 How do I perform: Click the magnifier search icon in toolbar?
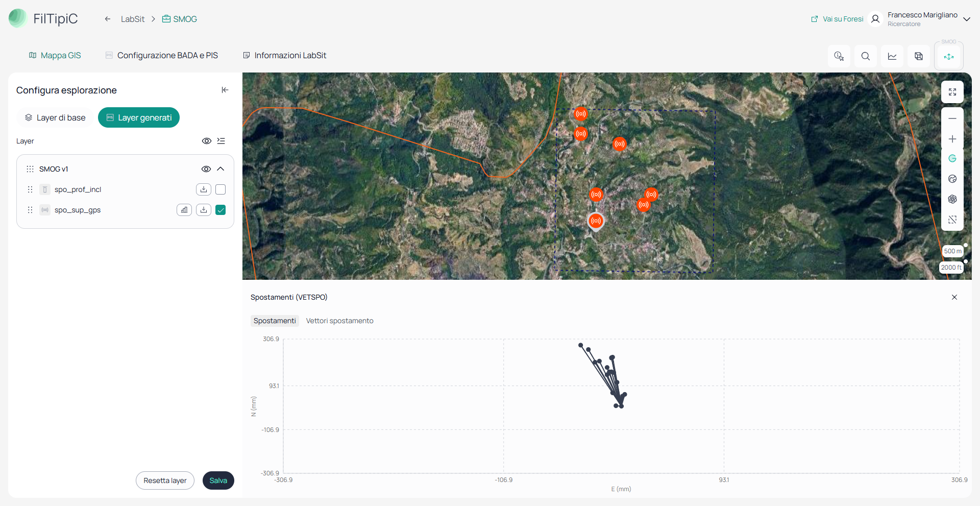(866, 56)
